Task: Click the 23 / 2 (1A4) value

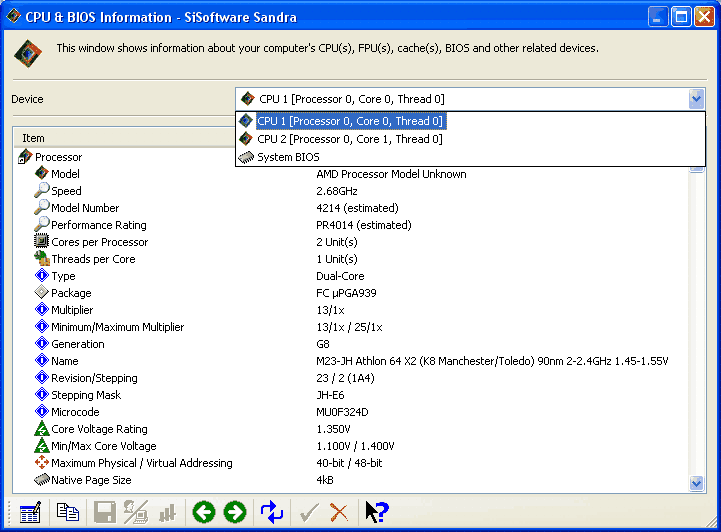Action: [x=345, y=378]
